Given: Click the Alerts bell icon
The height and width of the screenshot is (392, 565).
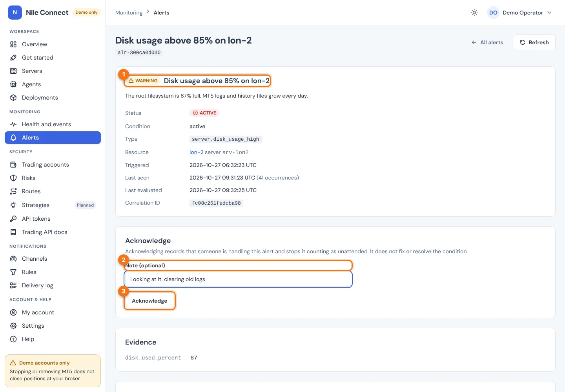Looking at the screenshot, I should pos(13,138).
